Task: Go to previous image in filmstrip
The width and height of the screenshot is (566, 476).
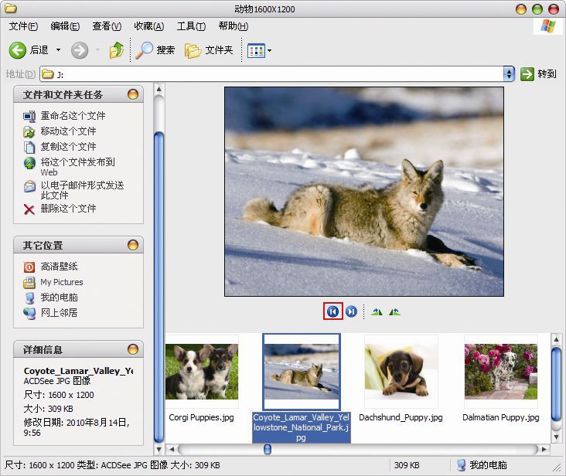Action: [x=332, y=311]
